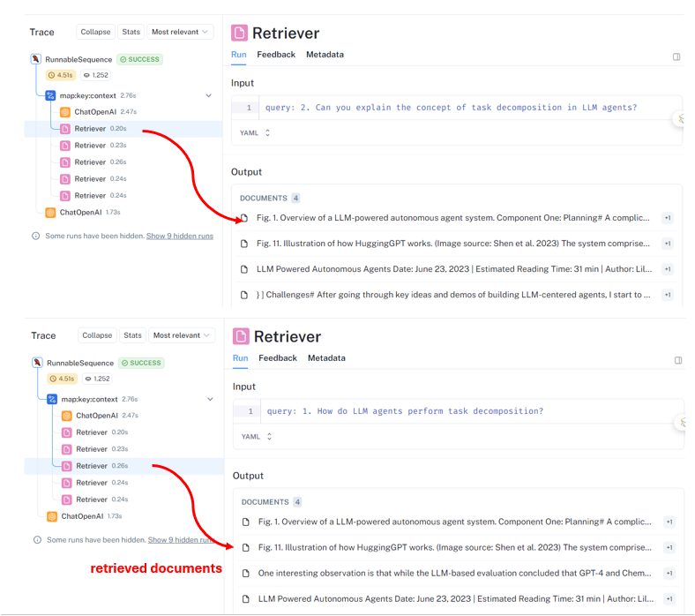
Task: Click the 'Can you explain the concept' query input
Action: point(452,108)
